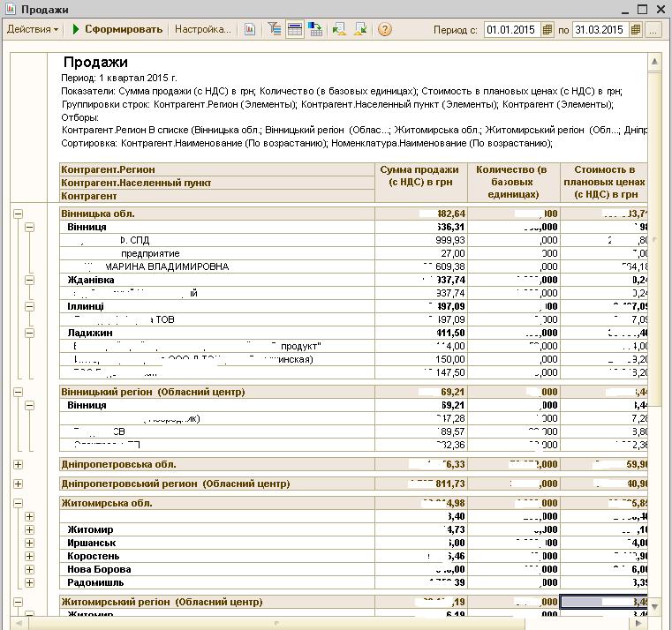Select the Контрагент header cell
Screen dimensions: 672x630
click(217, 196)
